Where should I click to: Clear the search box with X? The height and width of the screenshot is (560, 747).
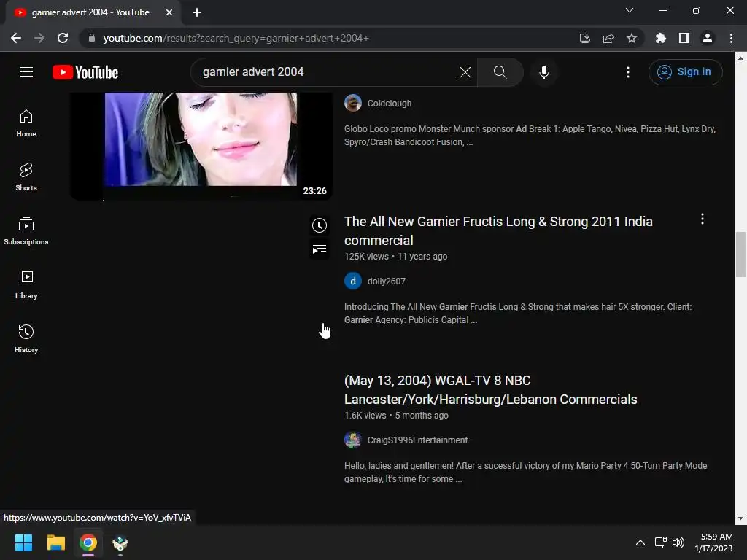(x=465, y=72)
